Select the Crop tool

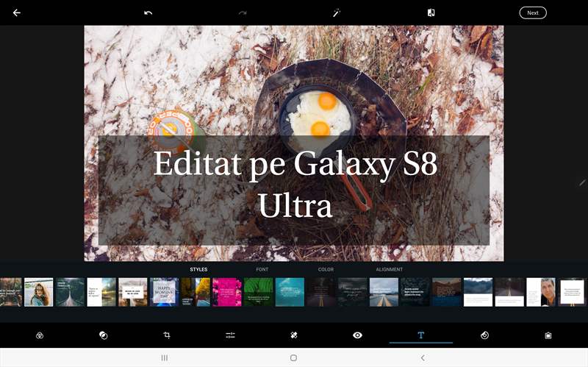pos(167,335)
